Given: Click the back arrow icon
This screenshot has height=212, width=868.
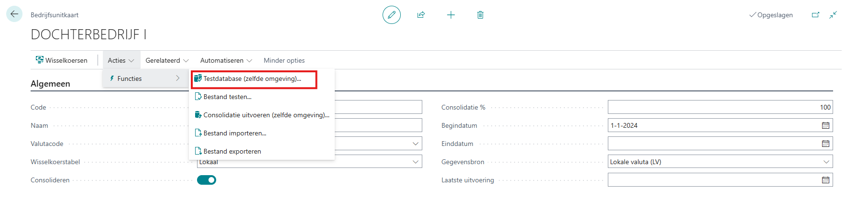Looking at the screenshot, I should [x=14, y=14].
